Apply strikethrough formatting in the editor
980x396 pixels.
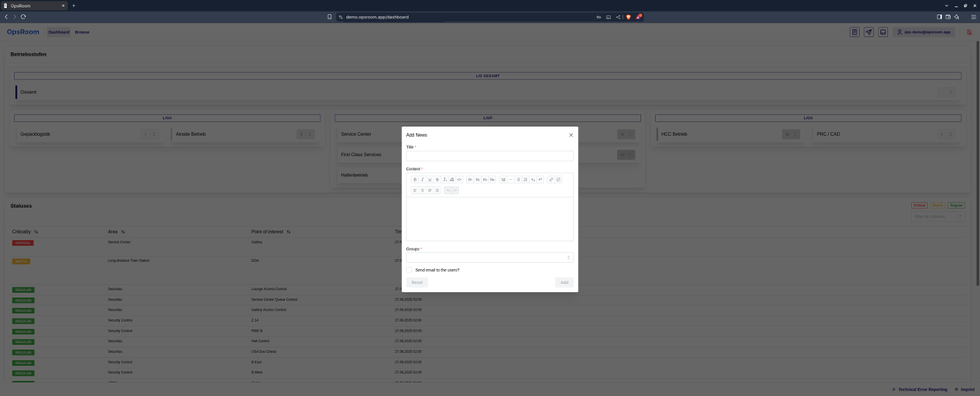(437, 179)
